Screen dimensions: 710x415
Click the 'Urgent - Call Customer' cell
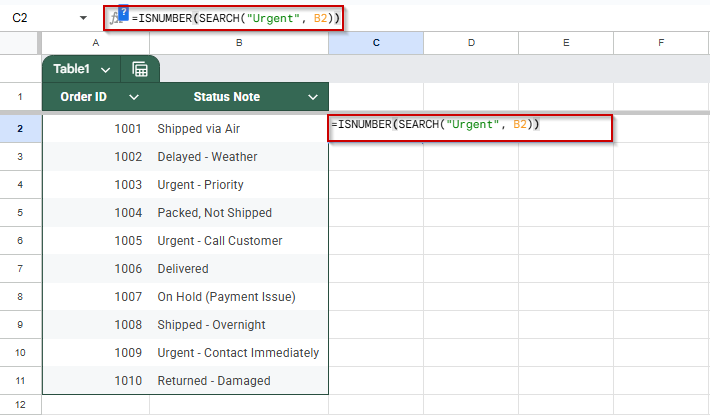point(239,241)
